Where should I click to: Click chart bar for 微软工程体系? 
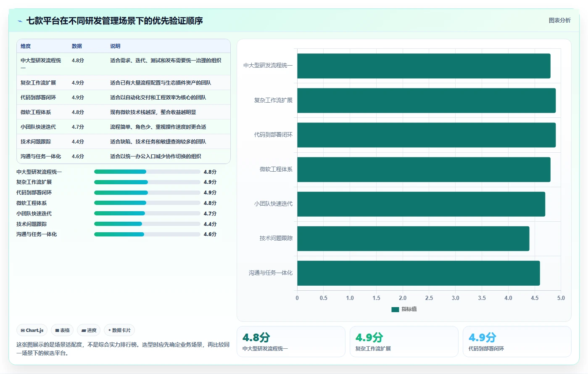coord(424,170)
